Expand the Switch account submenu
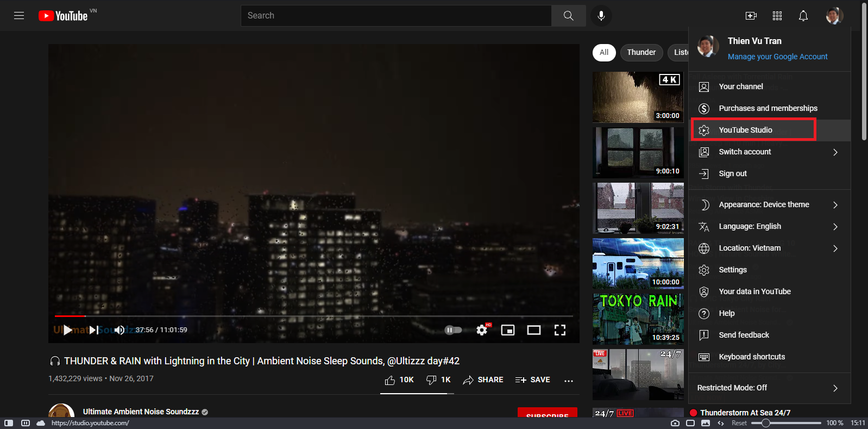The height and width of the screenshot is (429, 868). click(770, 152)
